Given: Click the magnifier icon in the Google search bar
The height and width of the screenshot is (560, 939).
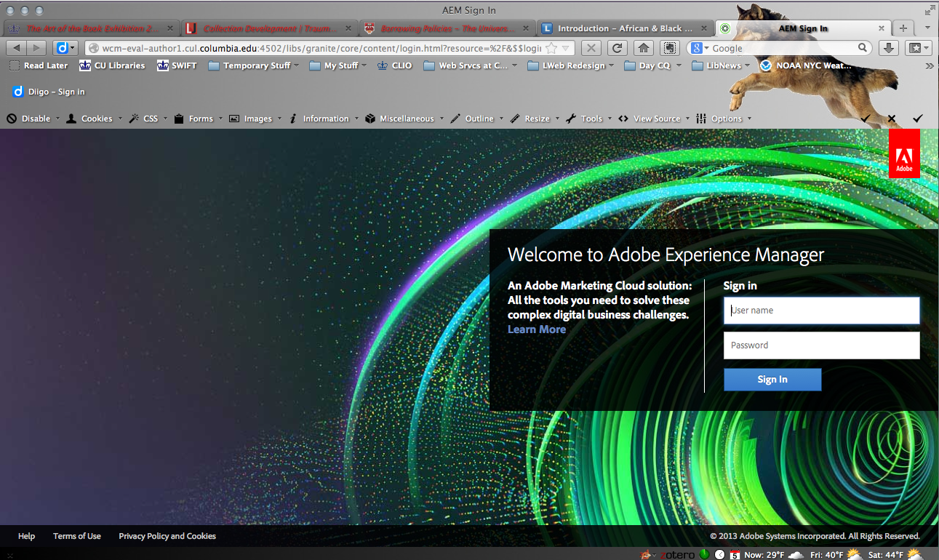Looking at the screenshot, I should pyautogui.click(x=863, y=48).
